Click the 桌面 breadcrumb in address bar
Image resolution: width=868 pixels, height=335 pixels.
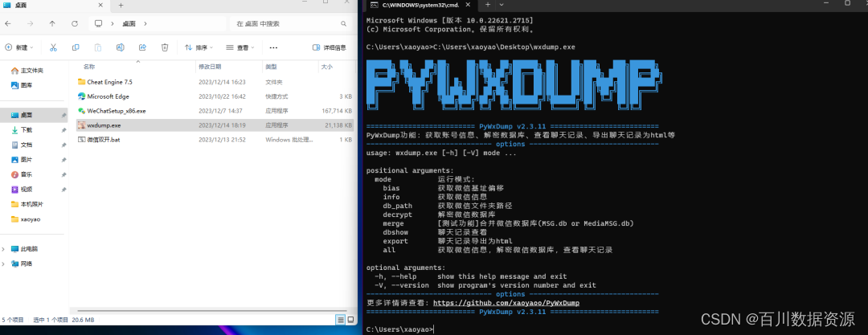[x=129, y=24]
